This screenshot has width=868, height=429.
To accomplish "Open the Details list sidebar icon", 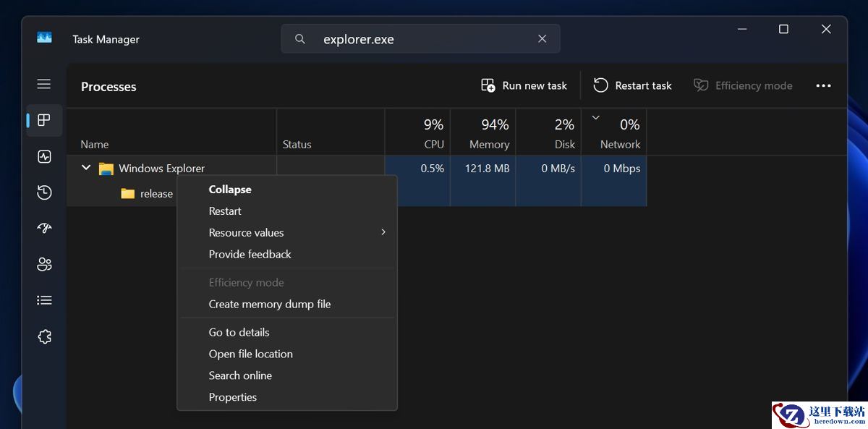I will pos(44,300).
